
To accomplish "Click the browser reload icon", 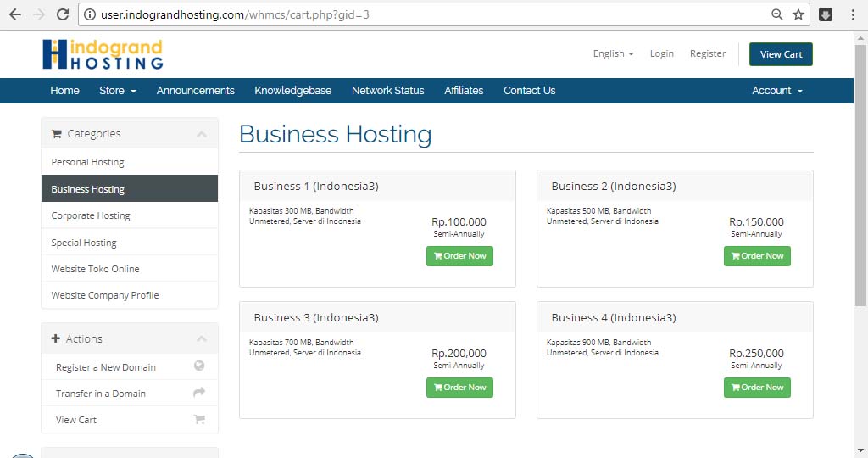I will pyautogui.click(x=62, y=14).
